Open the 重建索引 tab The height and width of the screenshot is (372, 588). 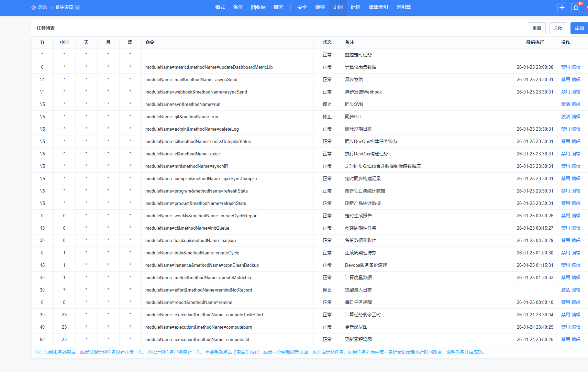[378, 8]
